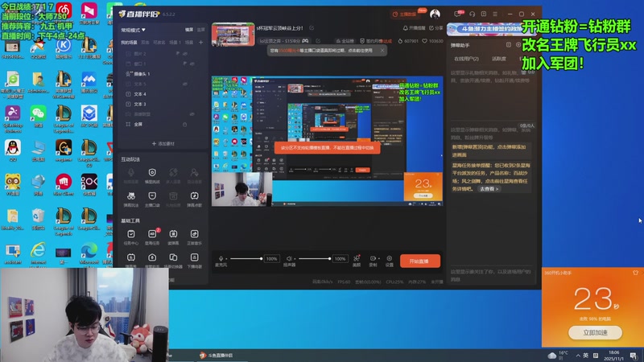The width and height of the screenshot is (644, 362).
Task: Click the 开始直播 start streaming button
Action: point(419,261)
